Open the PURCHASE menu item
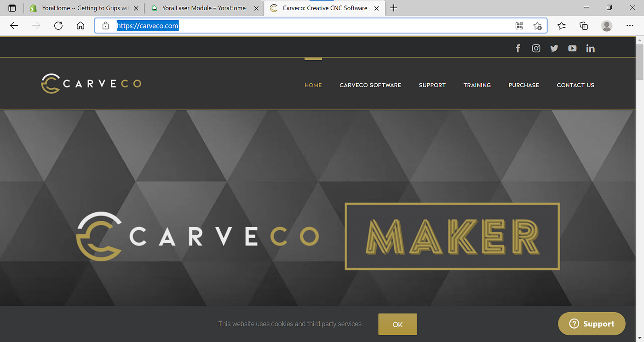Image resolution: width=644 pixels, height=342 pixels. [x=524, y=85]
